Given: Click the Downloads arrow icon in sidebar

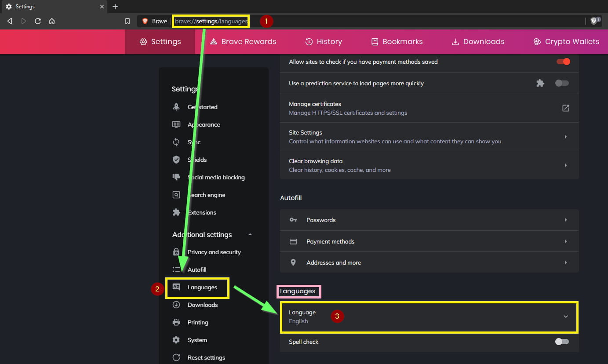Looking at the screenshot, I should 176,305.
